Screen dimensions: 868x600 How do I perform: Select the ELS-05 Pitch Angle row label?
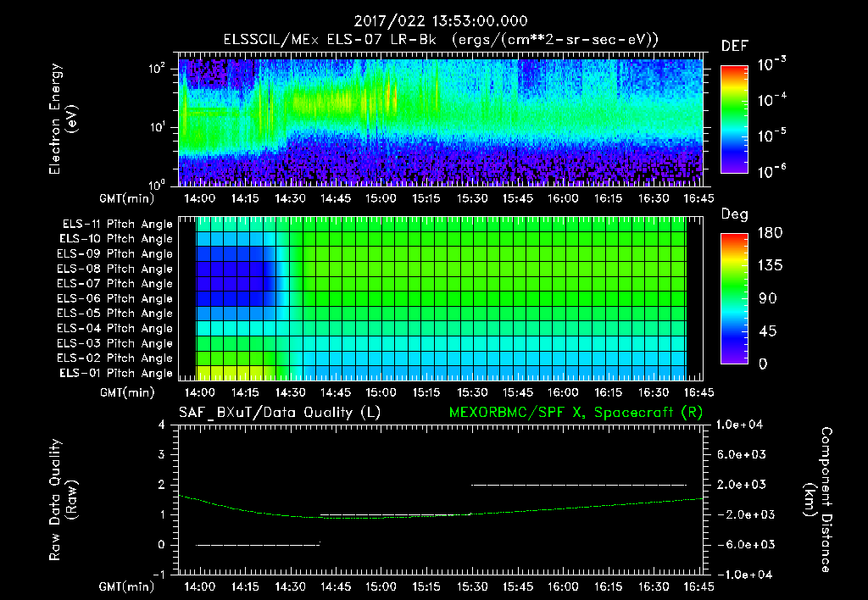(115, 314)
